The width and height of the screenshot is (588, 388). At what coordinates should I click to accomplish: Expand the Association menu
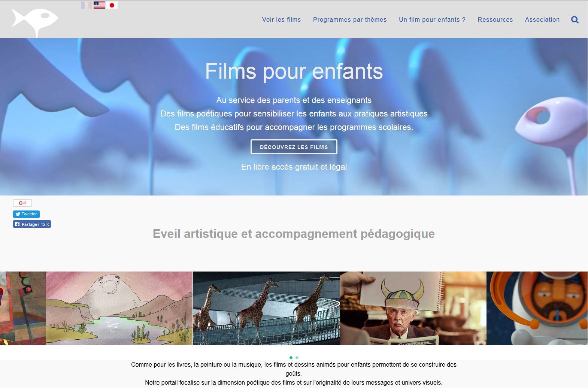coord(542,20)
